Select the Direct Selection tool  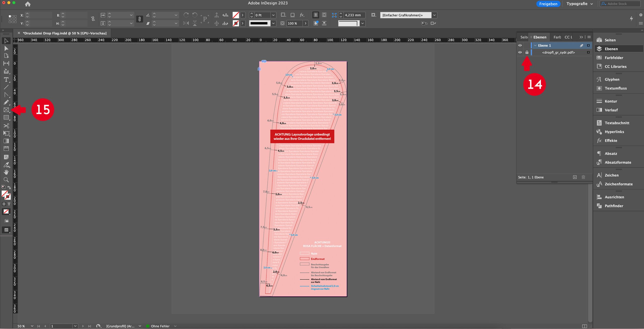[x=6, y=48]
